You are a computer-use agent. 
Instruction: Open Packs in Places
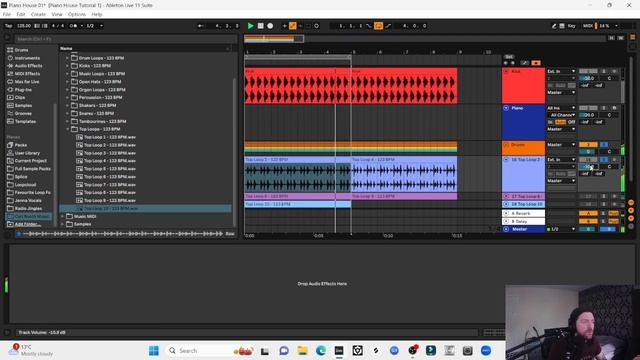point(21,145)
